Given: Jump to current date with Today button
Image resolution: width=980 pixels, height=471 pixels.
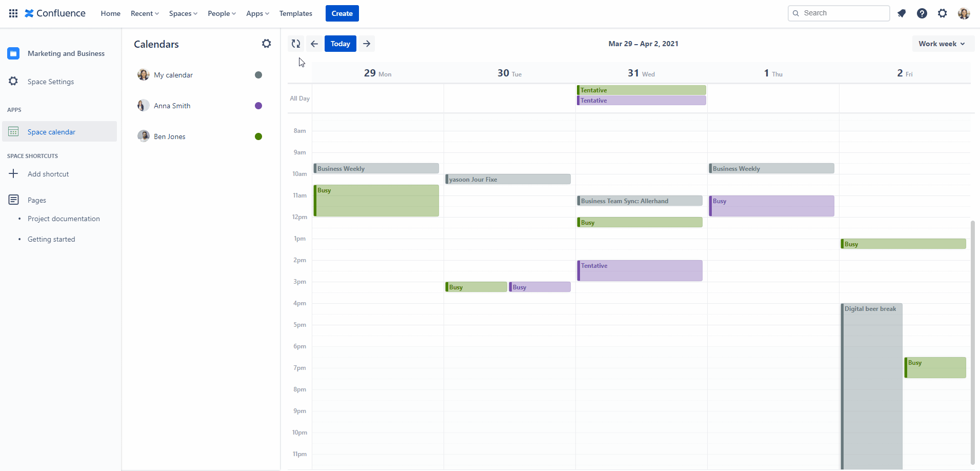Looking at the screenshot, I should click(340, 44).
